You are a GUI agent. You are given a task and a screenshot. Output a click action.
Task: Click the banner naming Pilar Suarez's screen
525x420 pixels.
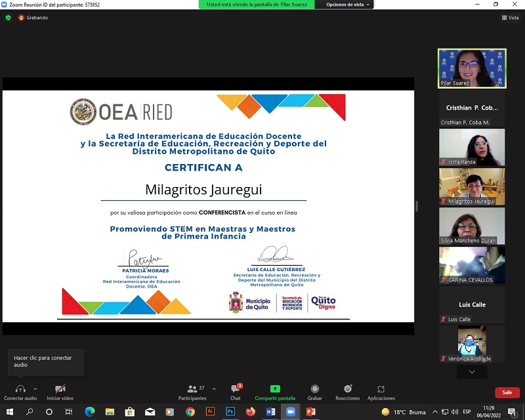[257, 5]
